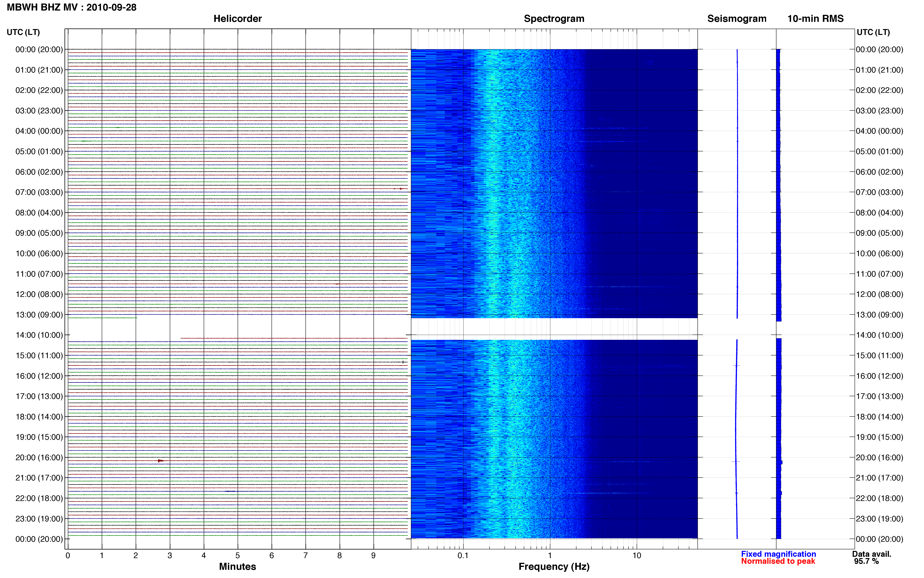Click left time label '04:00 (00:00)'
This screenshot has height=578, width=924.
[39, 131]
